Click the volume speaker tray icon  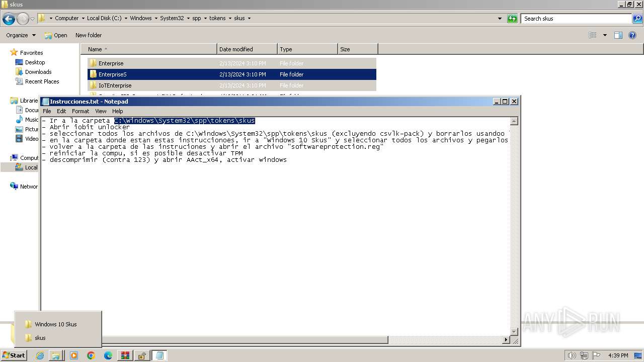coord(572,355)
